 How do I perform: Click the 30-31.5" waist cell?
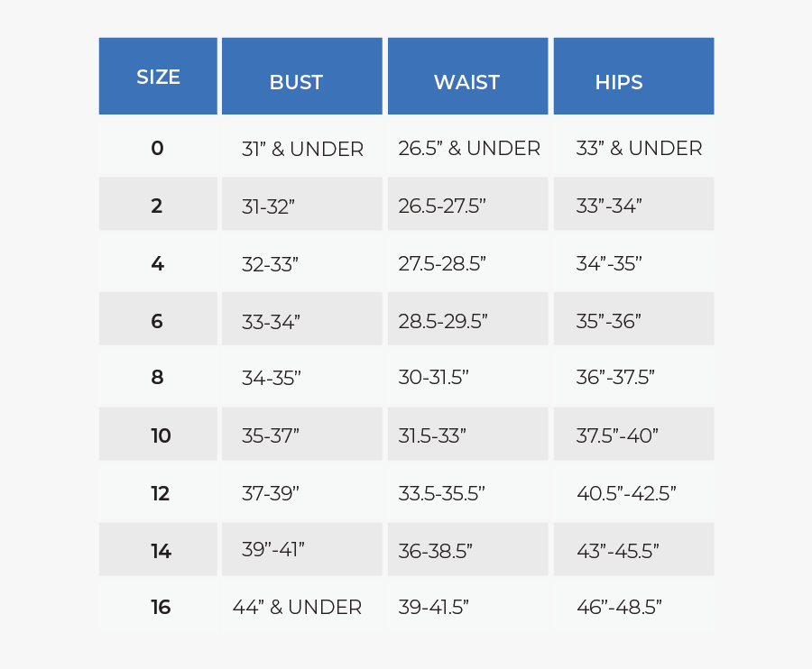pyautogui.click(x=433, y=379)
